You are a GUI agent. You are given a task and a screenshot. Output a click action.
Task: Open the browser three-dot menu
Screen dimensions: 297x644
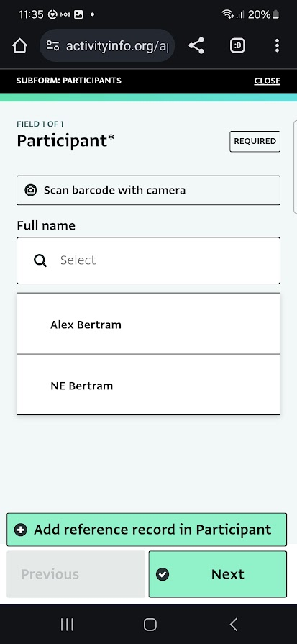pos(278,45)
